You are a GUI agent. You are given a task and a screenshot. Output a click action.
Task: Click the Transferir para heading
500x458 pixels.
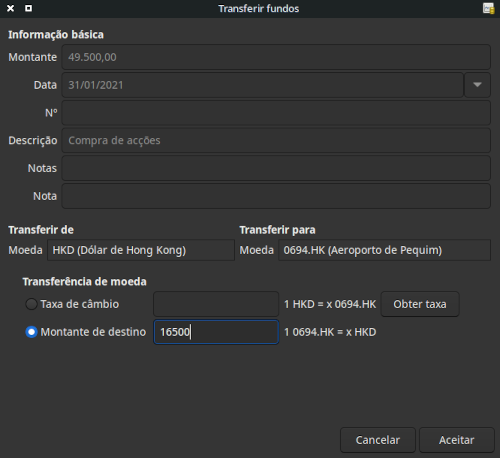coord(277,230)
